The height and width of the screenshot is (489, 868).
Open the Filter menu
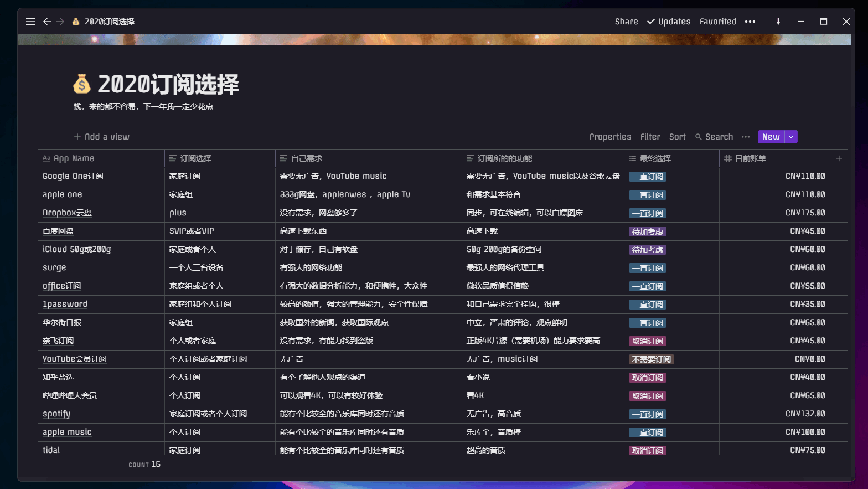650,137
